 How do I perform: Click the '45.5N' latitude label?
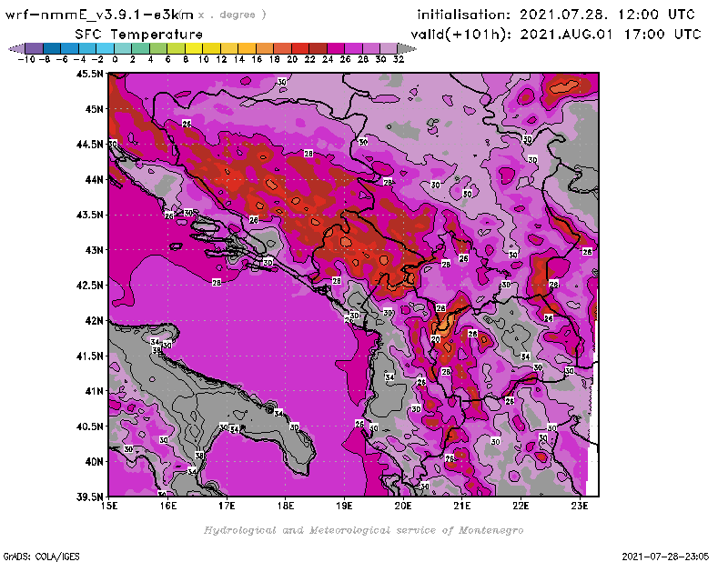pyautogui.click(x=89, y=74)
